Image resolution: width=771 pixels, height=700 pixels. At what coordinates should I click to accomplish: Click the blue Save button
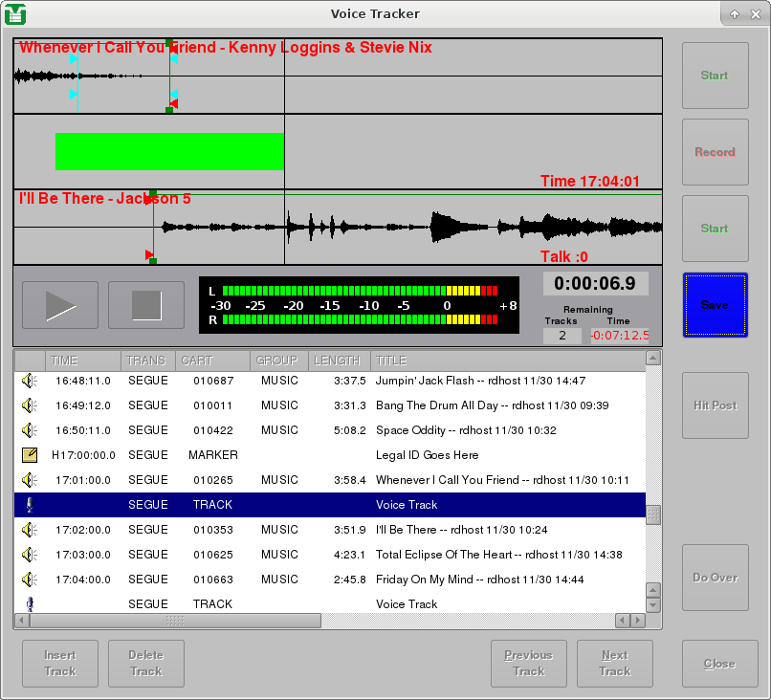[715, 304]
